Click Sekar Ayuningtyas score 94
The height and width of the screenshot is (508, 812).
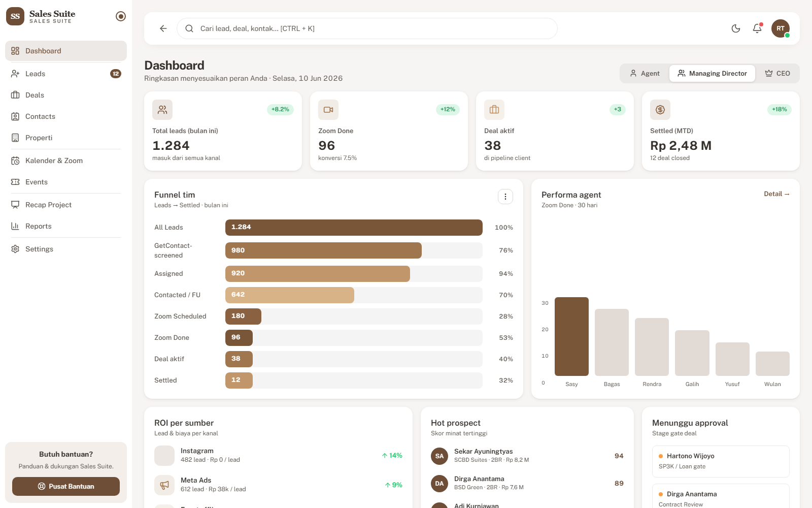[x=619, y=456]
